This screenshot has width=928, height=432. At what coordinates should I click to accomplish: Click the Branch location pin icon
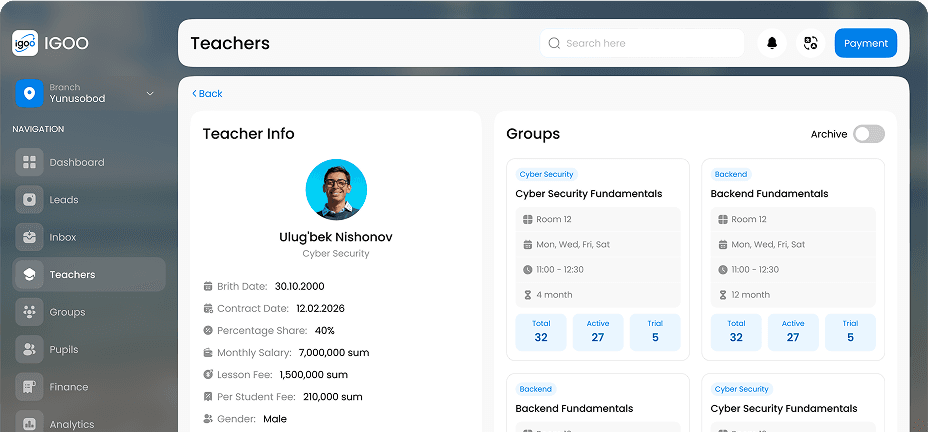(29, 94)
